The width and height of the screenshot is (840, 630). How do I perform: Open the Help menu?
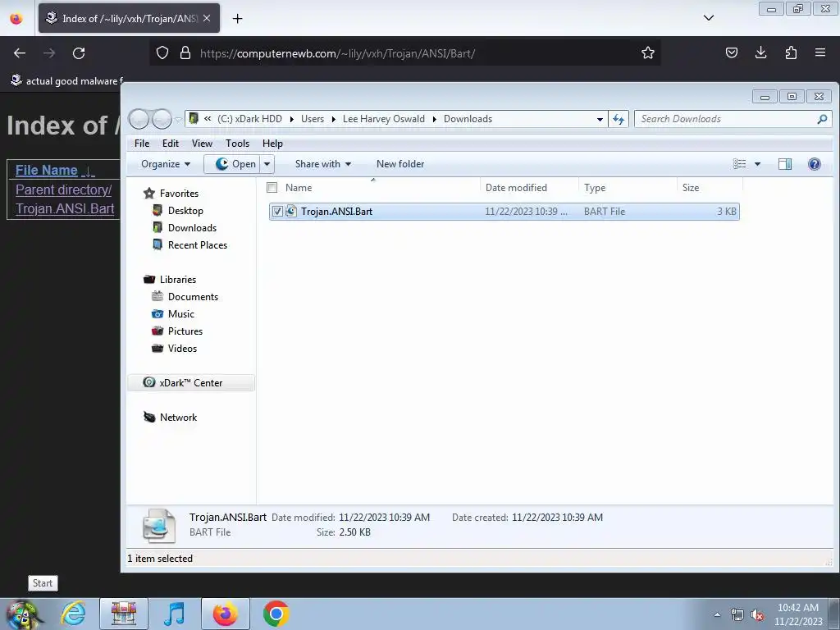[272, 144]
